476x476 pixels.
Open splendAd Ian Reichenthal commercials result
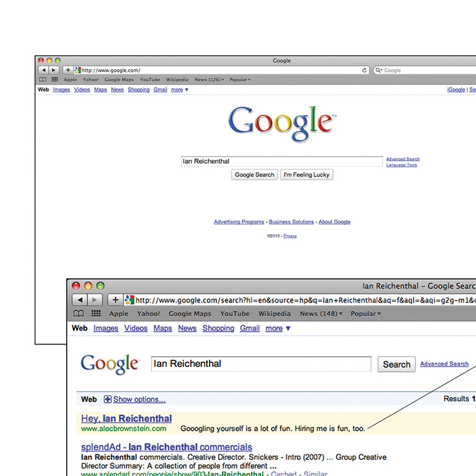click(x=166, y=447)
